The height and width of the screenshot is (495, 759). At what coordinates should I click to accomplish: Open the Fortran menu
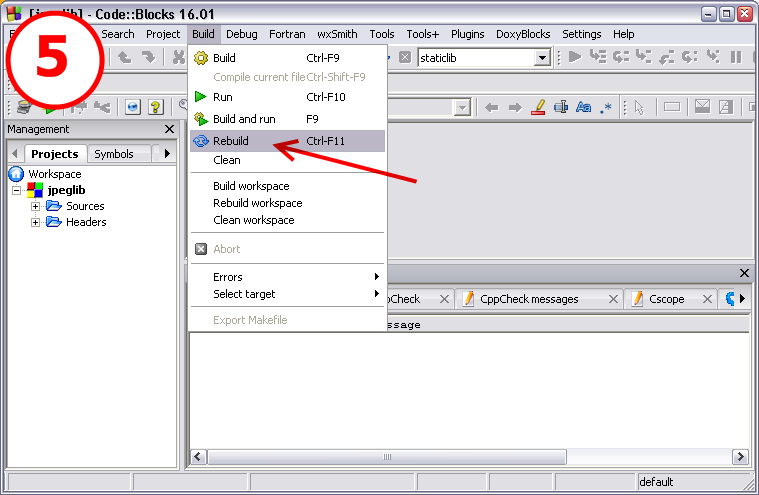[287, 34]
